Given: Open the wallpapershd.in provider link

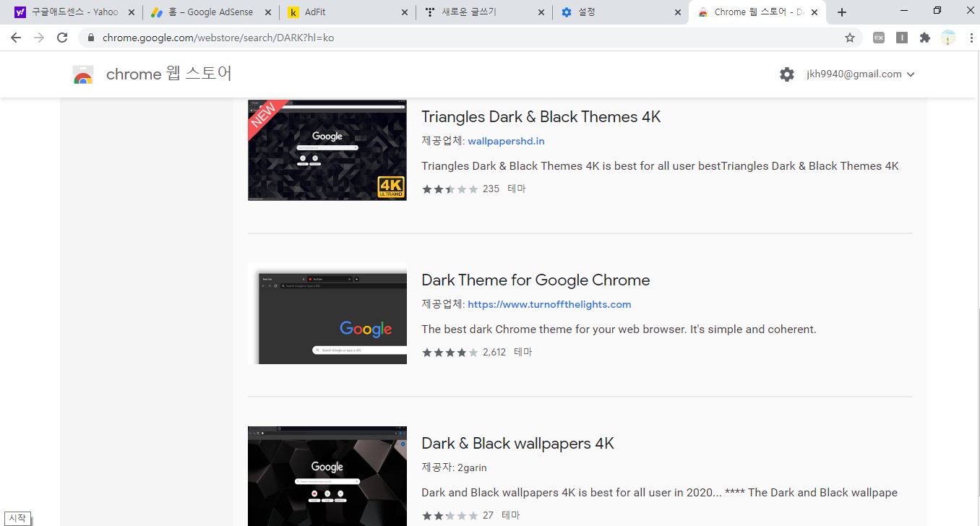Looking at the screenshot, I should (x=506, y=141).
